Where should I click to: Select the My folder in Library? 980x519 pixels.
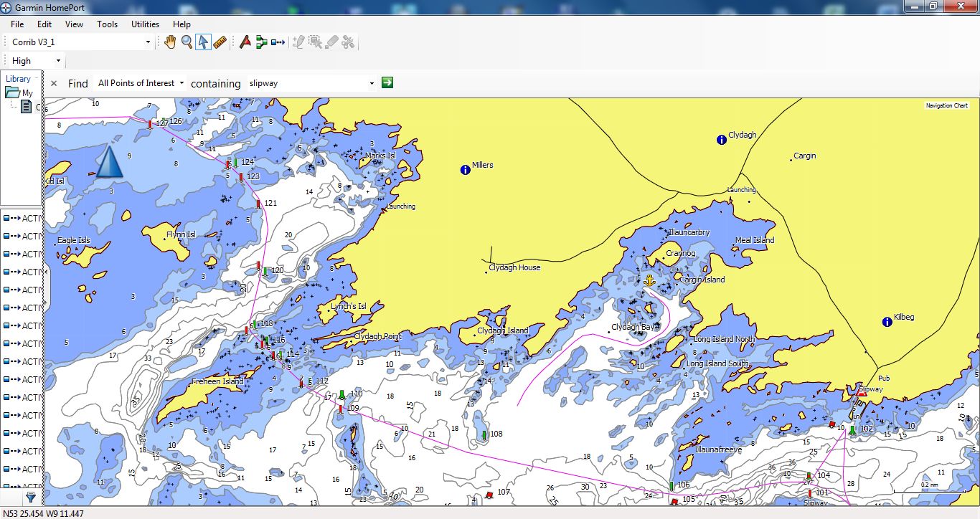tap(19, 92)
